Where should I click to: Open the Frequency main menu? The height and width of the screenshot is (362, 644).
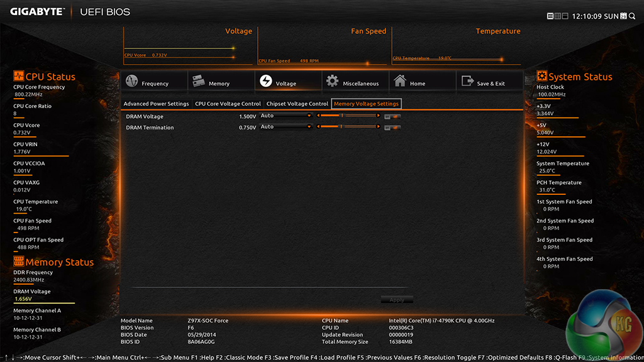(154, 81)
